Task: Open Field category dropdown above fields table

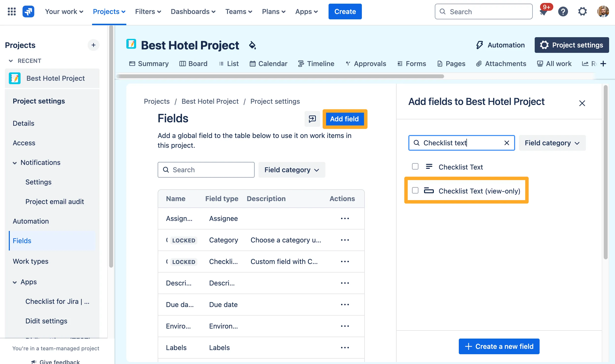Action: coord(292,170)
